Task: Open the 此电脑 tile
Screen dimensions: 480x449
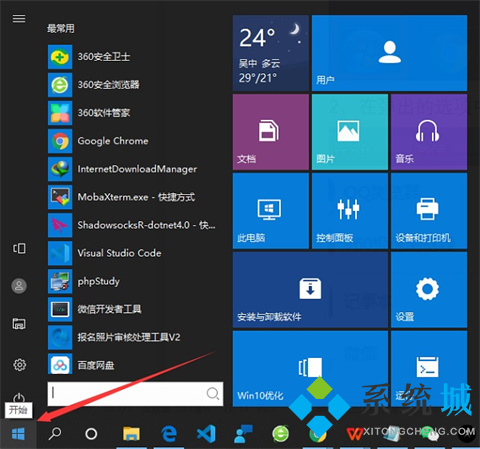Action: click(x=271, y=211)
